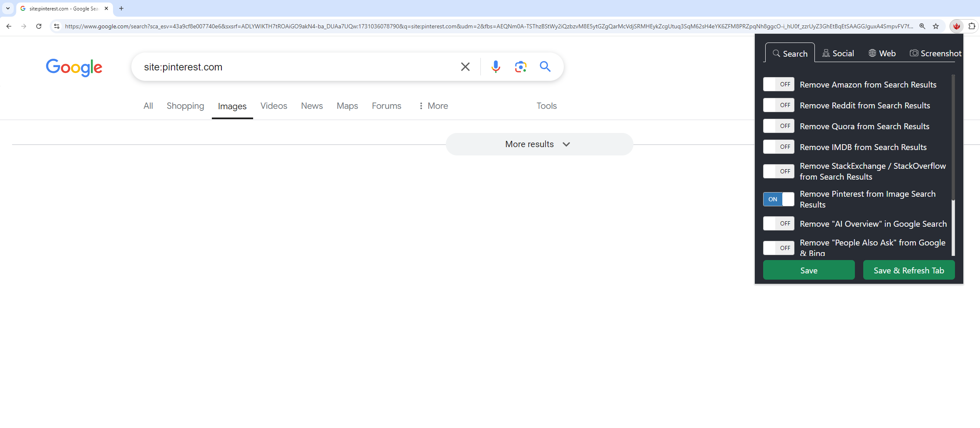Screen dimensions: 980x428
Task: Open the Extensions puzzle icon
Action: tap(972, 26)
